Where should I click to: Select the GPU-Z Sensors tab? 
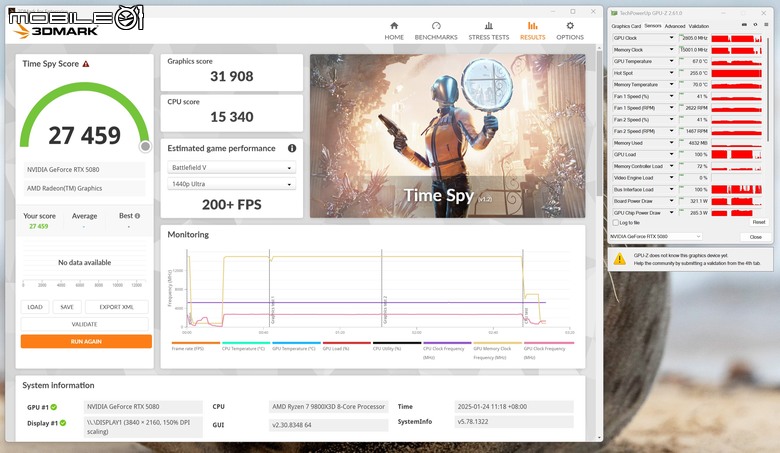pos(653,26)
